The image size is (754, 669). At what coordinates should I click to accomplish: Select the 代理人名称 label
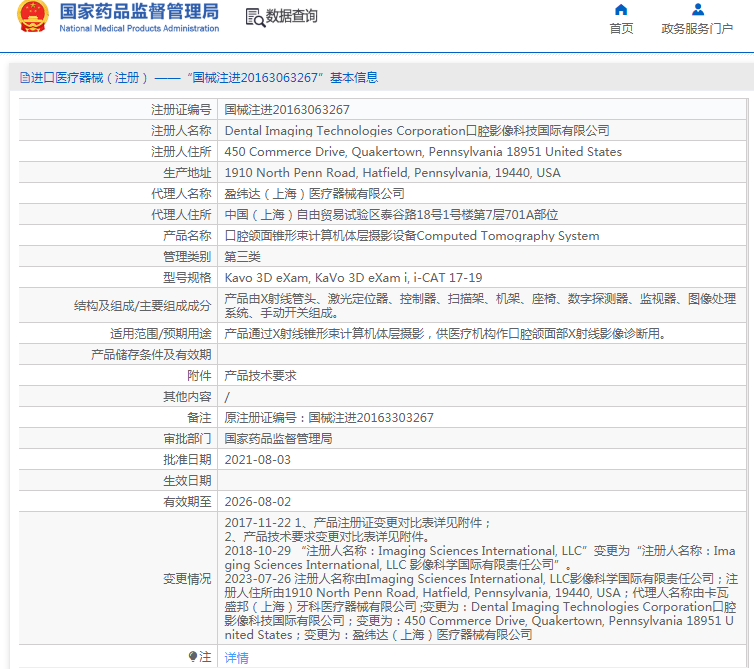pos(181,194)
